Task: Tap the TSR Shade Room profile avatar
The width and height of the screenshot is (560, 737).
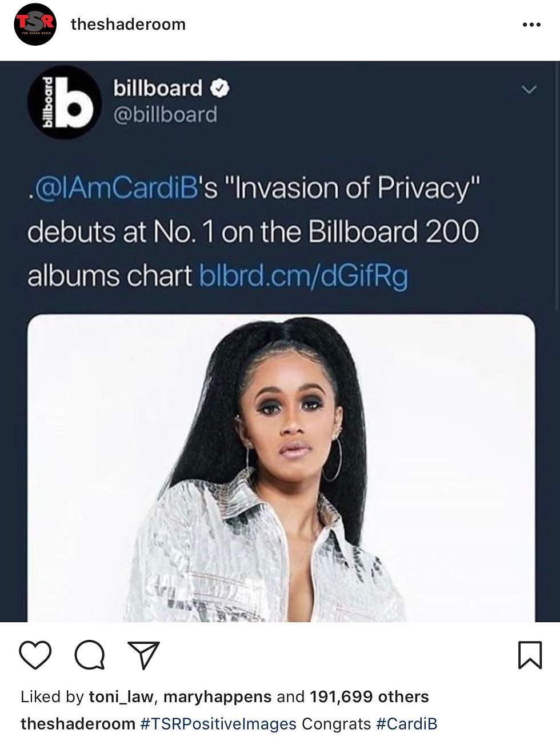Action: (x=35, y=24)
